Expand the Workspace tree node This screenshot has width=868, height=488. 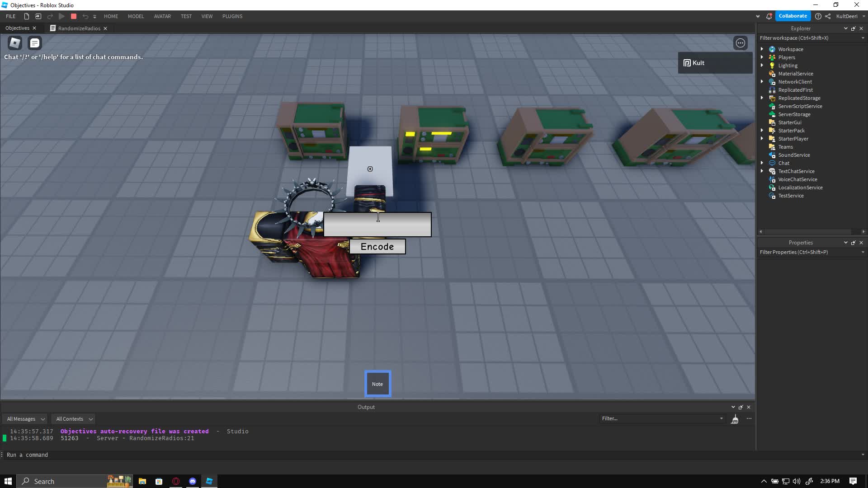click(762, 49)
